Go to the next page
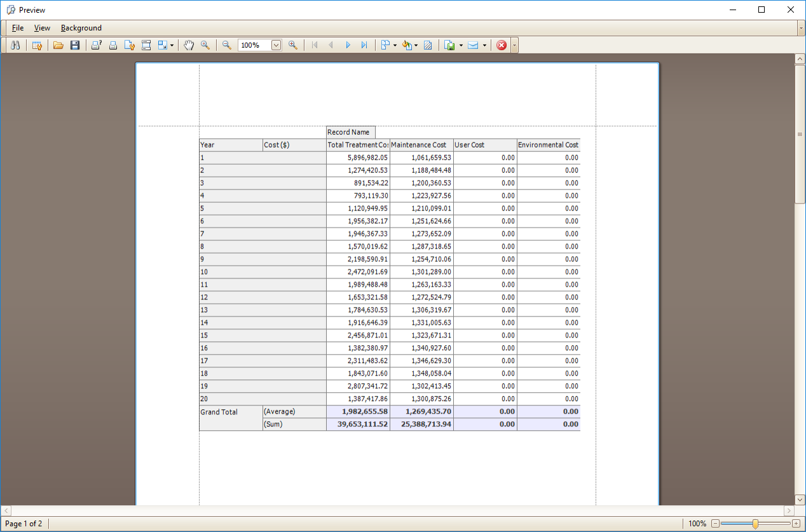The width and height of the screenshot is (806, 532). (x=348, y=45)
